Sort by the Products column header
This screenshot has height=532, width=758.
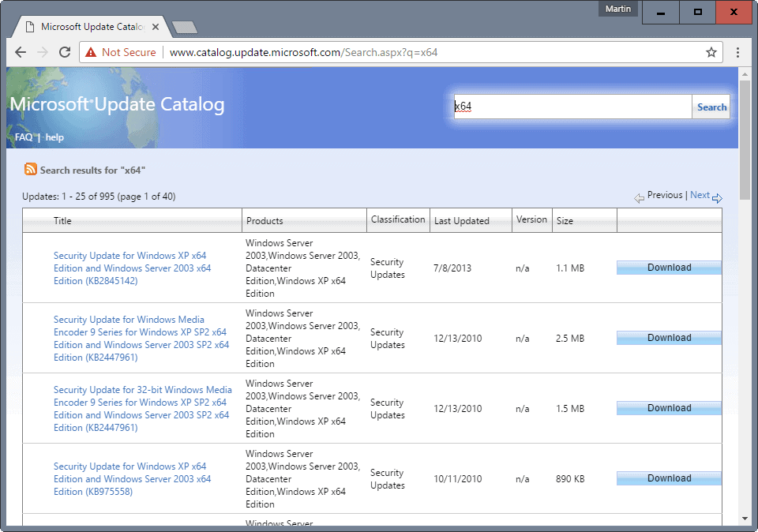click(x=265, y=221)
